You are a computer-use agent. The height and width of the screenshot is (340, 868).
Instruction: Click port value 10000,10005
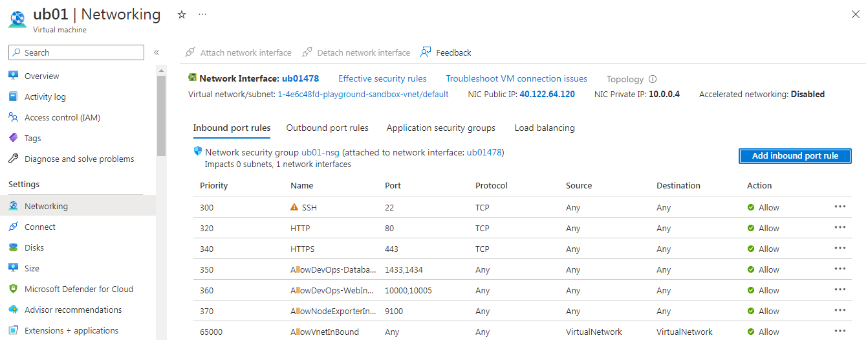[x=408, y=290]
